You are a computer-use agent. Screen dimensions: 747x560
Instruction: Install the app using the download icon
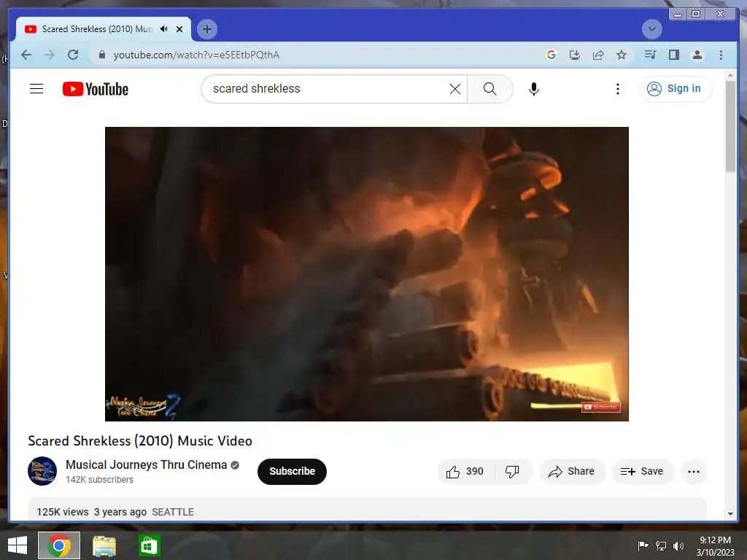click(575, 55)
